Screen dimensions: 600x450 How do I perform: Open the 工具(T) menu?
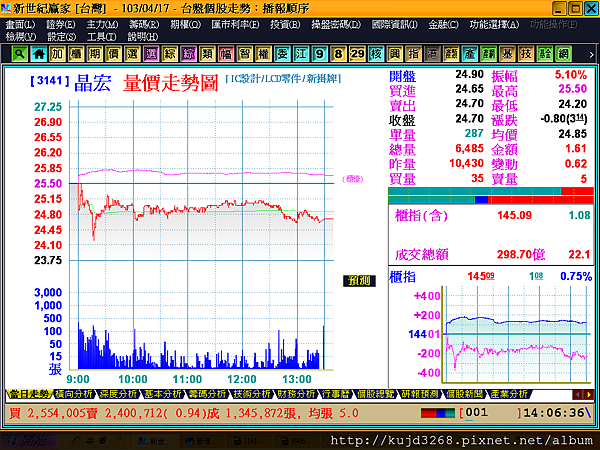(101, 37)
